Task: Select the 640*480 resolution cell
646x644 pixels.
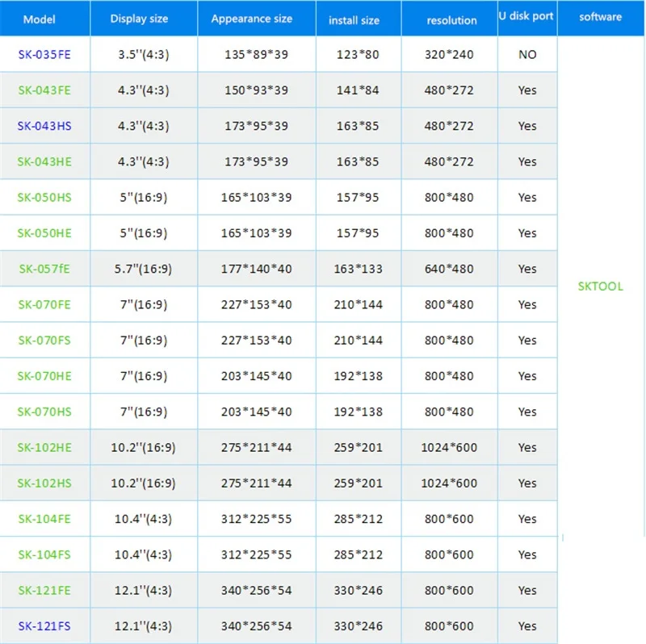Action: click(449, 269)
